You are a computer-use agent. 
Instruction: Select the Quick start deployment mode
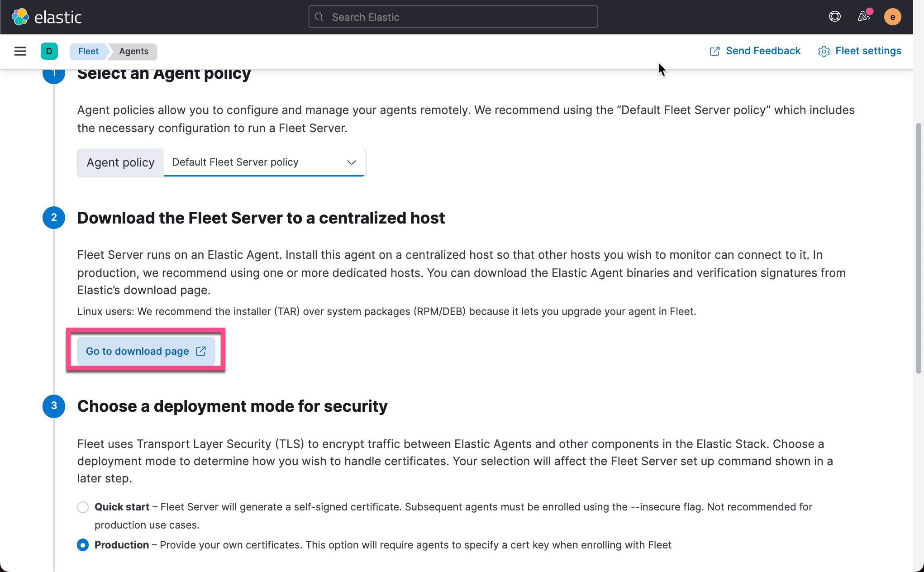(82, 507)
